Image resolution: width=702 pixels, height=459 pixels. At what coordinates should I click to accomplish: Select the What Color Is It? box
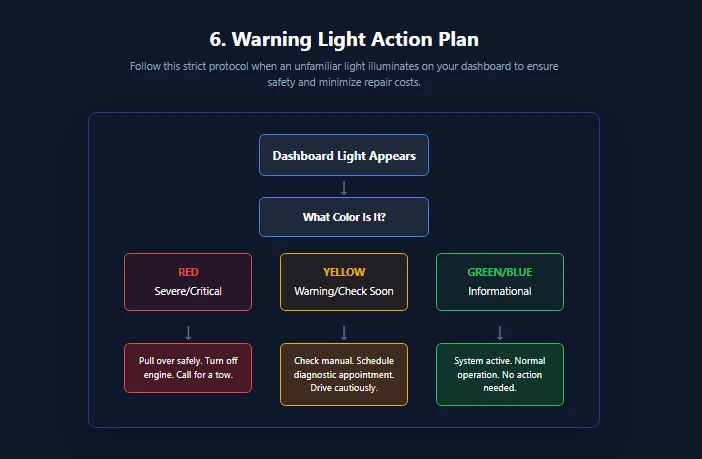(x=344, y=217)
